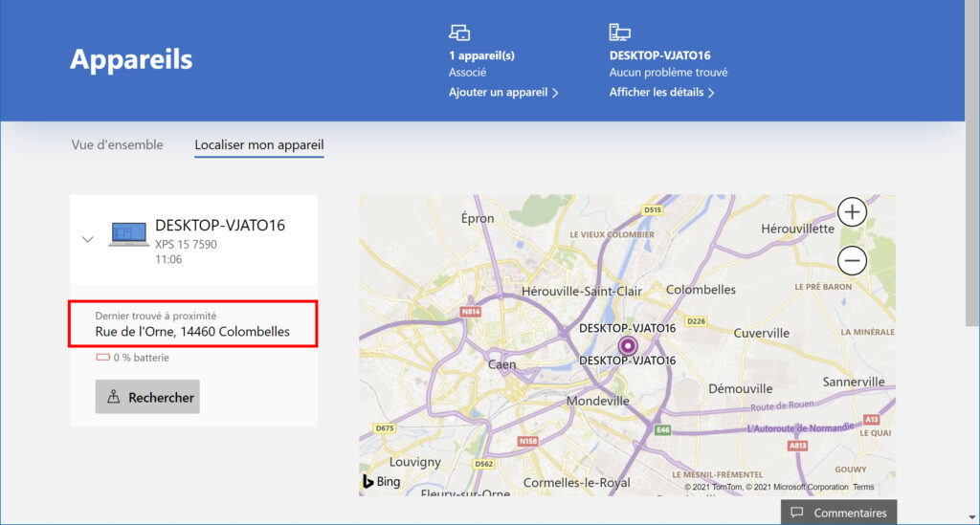Viewport: 980px width, 525px height.
Task: Click the battery icon next to '0 % batterie'
Action: click(102, 358)
